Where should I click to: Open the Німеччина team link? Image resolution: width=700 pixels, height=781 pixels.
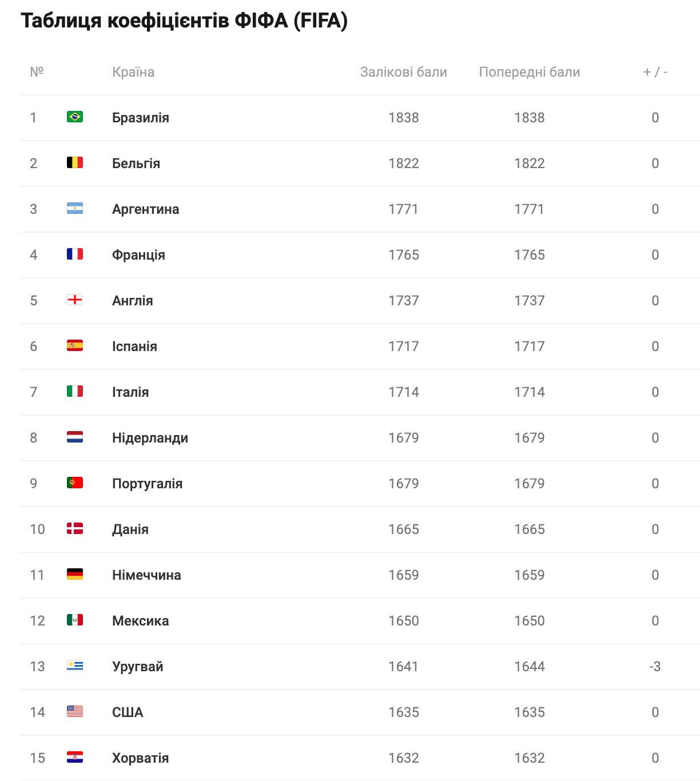point(146,575)
